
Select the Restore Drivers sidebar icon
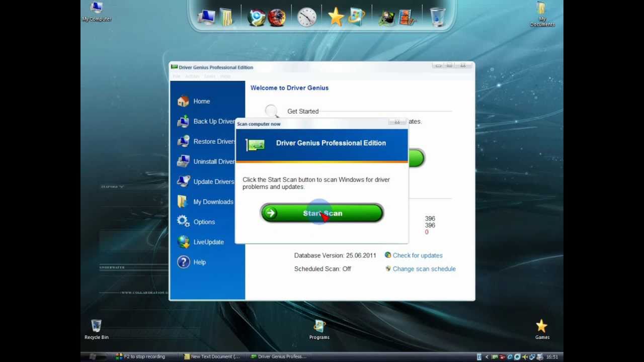pyautogui.click(x=183, y=141)
